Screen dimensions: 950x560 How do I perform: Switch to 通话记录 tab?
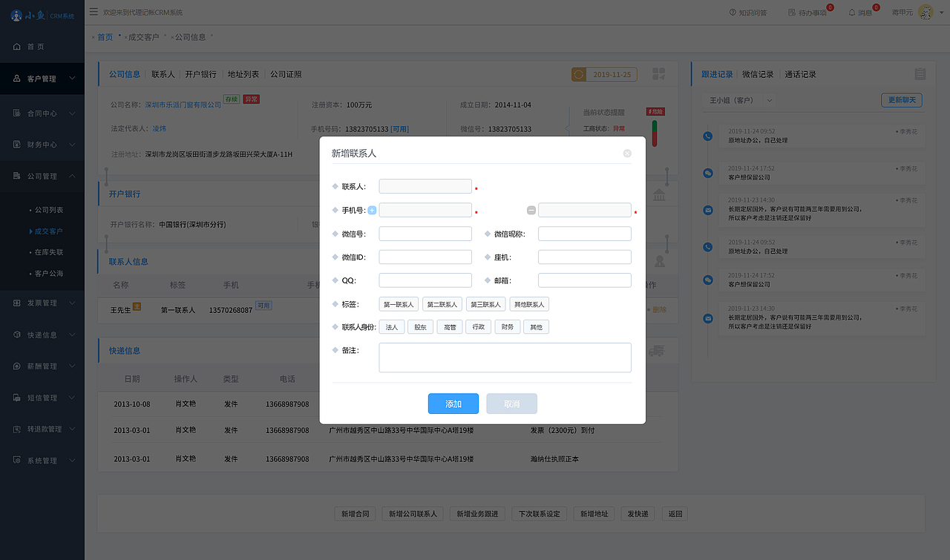(800, 75)
